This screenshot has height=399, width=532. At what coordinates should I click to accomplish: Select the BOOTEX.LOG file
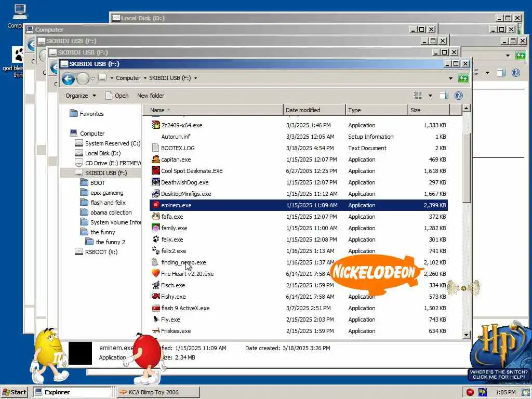click(299, 148)
